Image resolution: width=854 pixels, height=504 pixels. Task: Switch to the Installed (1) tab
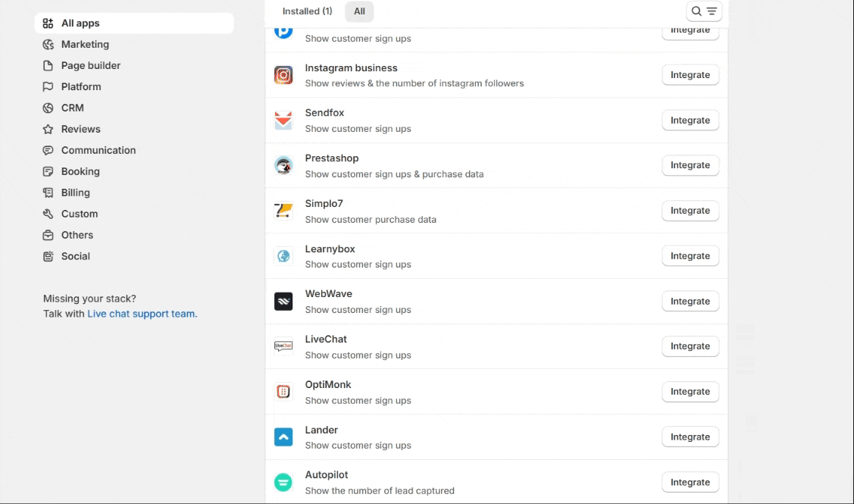(x=307, y=11)
